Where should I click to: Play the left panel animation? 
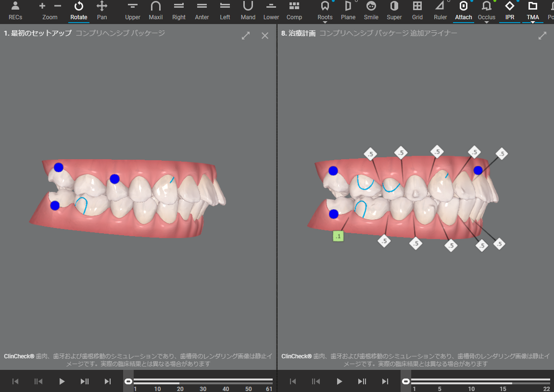point(62,381)
